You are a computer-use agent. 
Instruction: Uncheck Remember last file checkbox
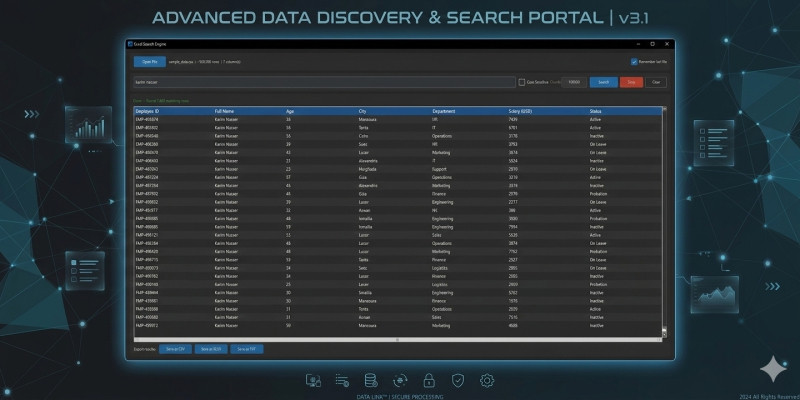[x=634, y=61]
